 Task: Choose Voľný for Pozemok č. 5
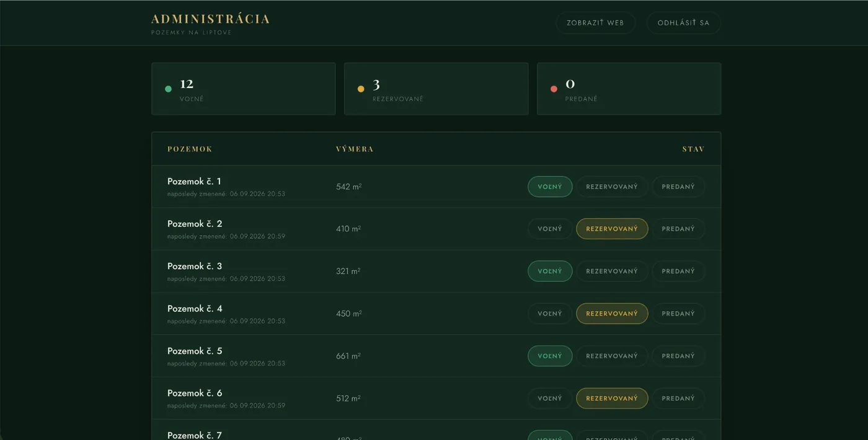(x=550, y=356)
